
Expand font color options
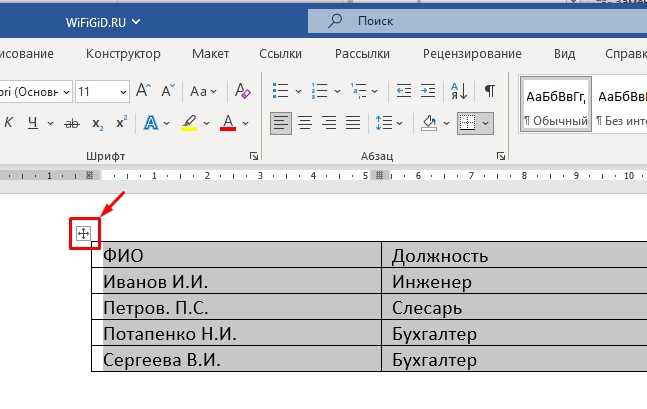246,123
